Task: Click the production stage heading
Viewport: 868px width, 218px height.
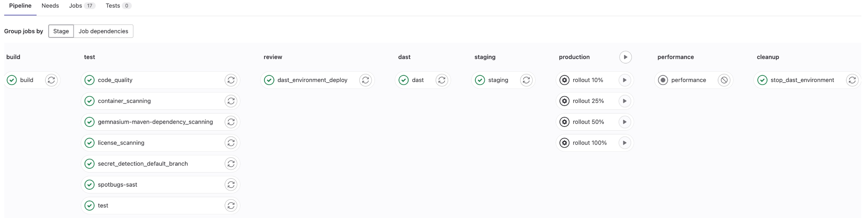Action: [x=574, y=57]
